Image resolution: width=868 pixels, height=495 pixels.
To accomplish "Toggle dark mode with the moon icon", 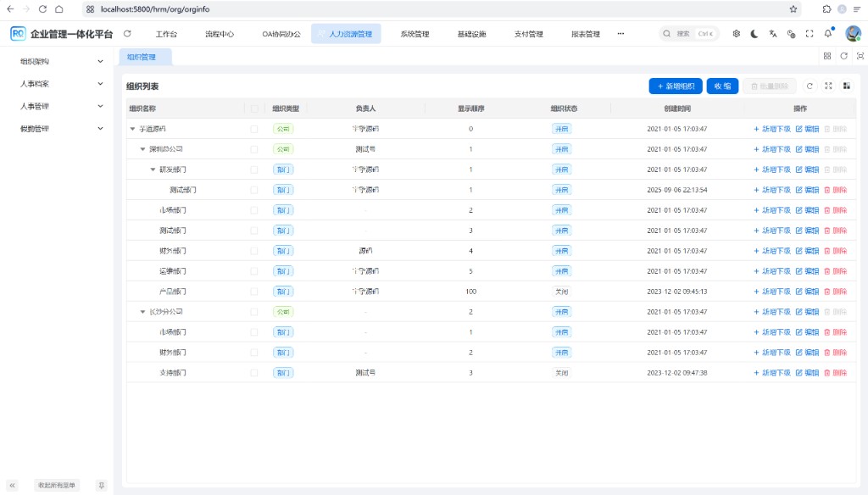I will pos(754,34).
